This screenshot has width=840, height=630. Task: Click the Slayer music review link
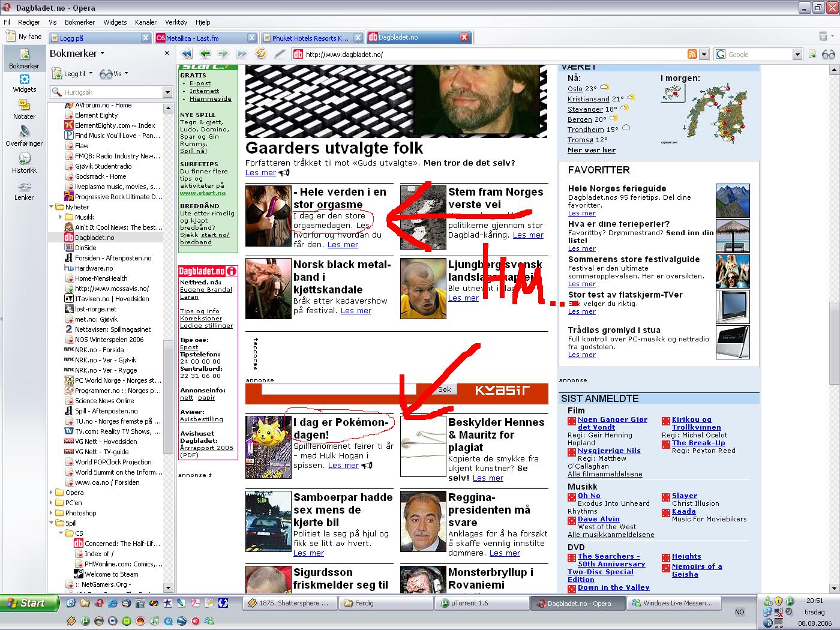[x=685, y=496]
